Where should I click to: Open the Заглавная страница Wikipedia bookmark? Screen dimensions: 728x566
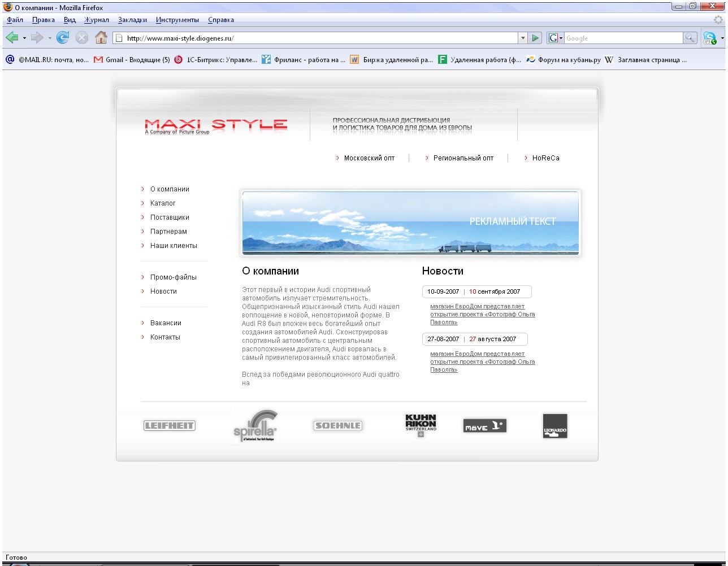point(646,60)
